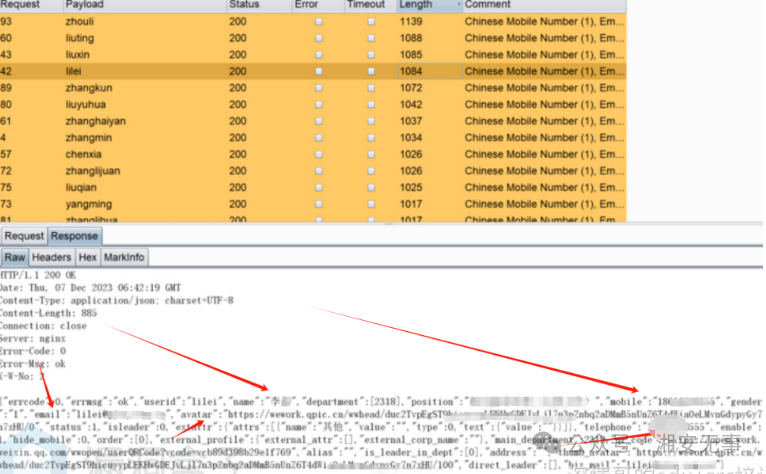Click length value 1084
The width and height of the screenshot is (766, 474).
point(411,71)
